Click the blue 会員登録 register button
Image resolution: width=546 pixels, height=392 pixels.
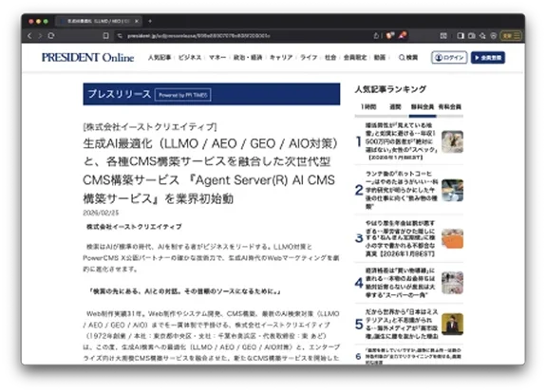pos(488,58)
